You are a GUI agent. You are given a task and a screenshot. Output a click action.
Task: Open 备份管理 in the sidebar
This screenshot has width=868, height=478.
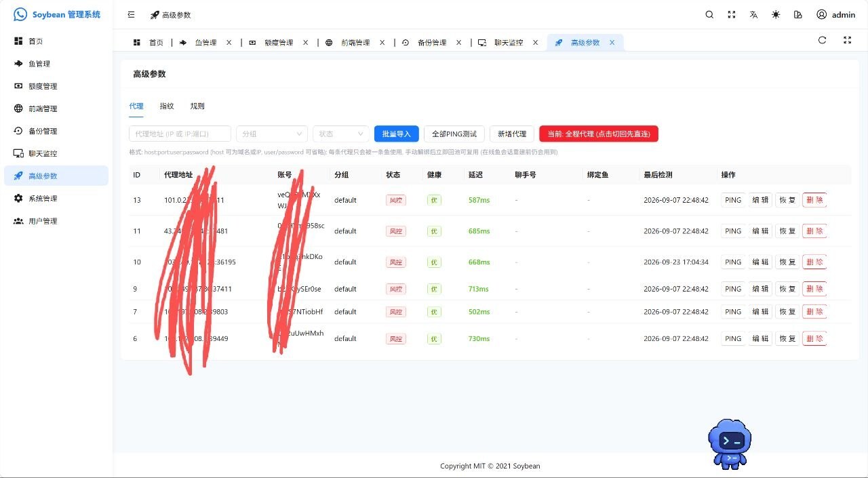point(56,131)
